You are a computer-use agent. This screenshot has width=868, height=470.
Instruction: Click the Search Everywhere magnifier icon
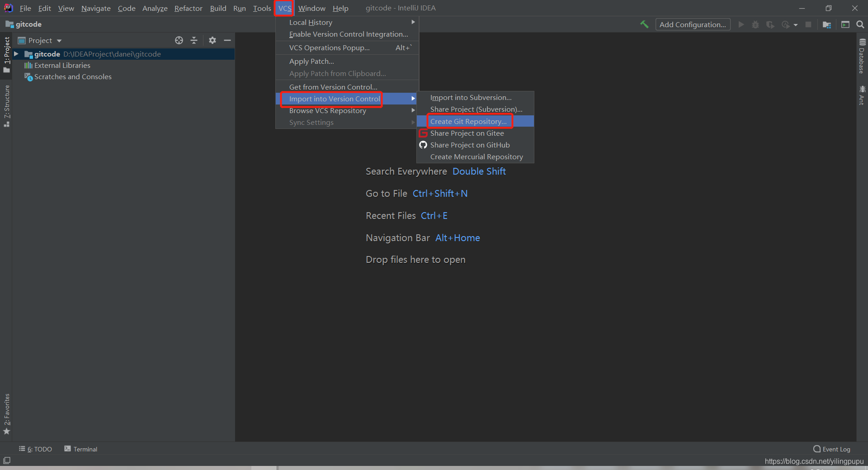860,24
